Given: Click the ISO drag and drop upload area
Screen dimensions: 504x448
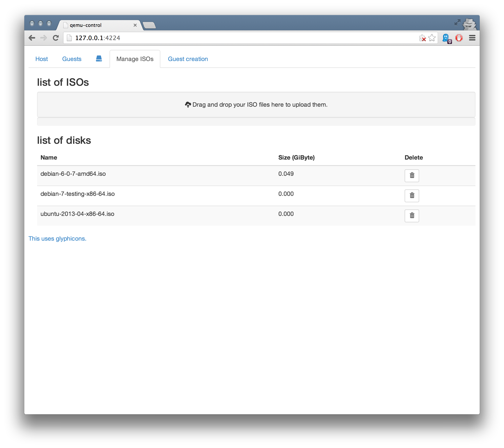Looking at the screenshot, I should click(x=256, y=105).
